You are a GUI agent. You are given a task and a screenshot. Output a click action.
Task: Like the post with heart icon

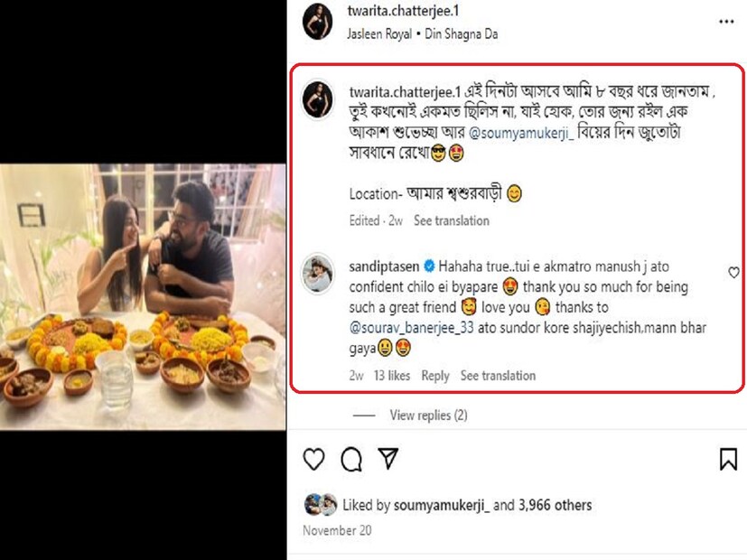coord(313,459)
